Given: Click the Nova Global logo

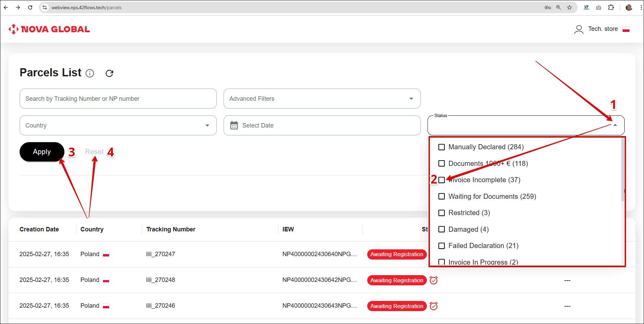Looking at the screenshot, I should click(49, 29).
